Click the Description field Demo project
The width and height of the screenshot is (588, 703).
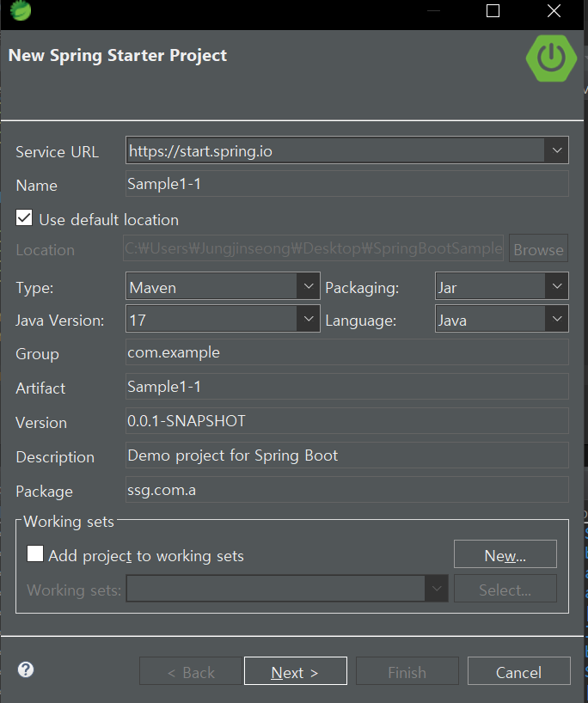point(347,455)
